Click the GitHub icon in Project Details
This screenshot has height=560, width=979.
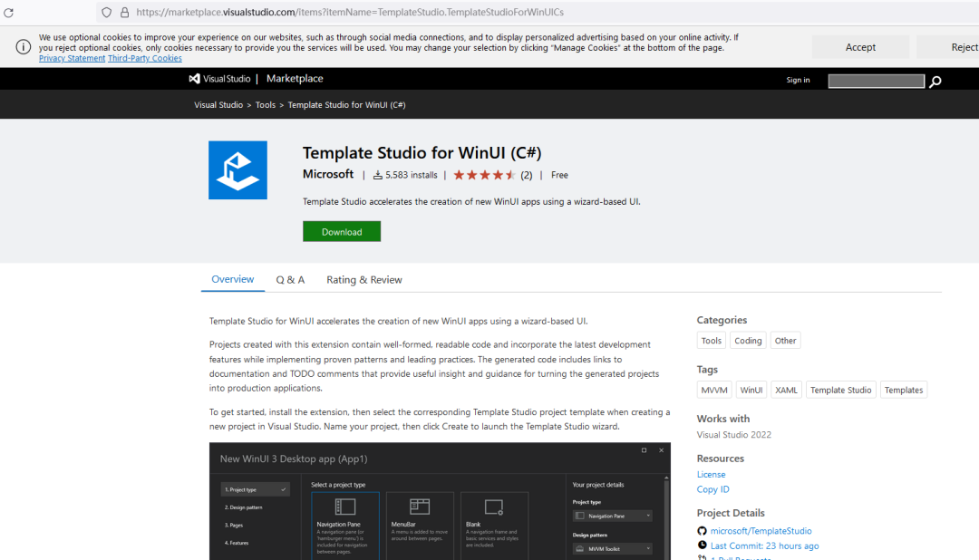tap(702, 531)
